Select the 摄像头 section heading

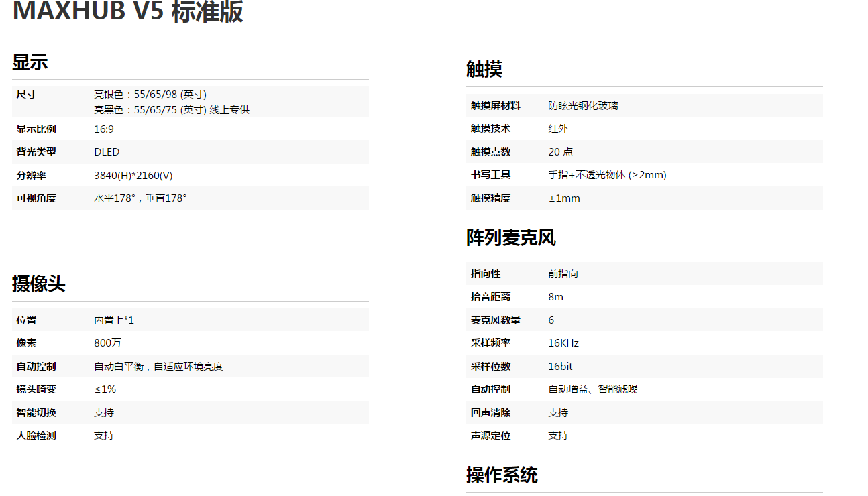click(x=39, y=284)
